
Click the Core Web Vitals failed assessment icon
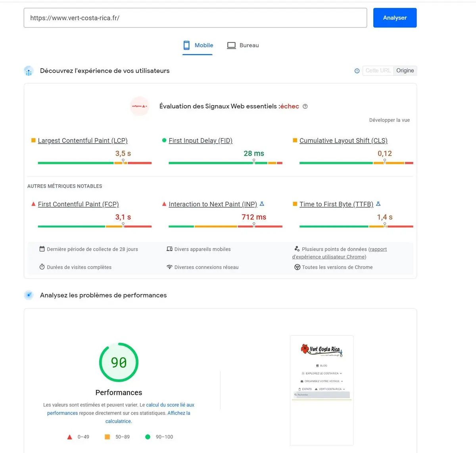[140, 106]
